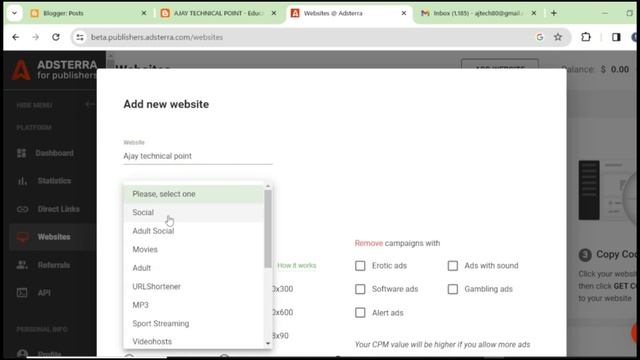The image size is (640, 360).
Task: Select Videohosts category option
Action: [193, 341]
